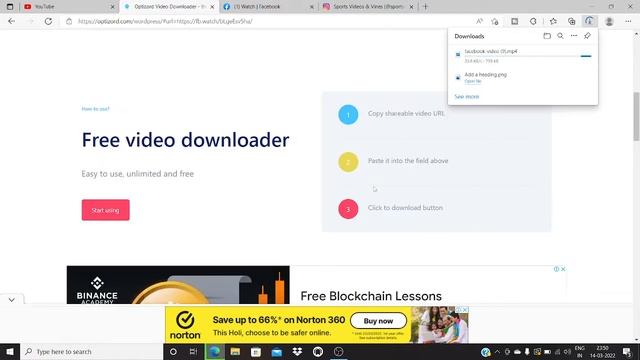The image size is (640, 360).
Task: Open Mail app from taskbar
Action: [x=276, y=351]
